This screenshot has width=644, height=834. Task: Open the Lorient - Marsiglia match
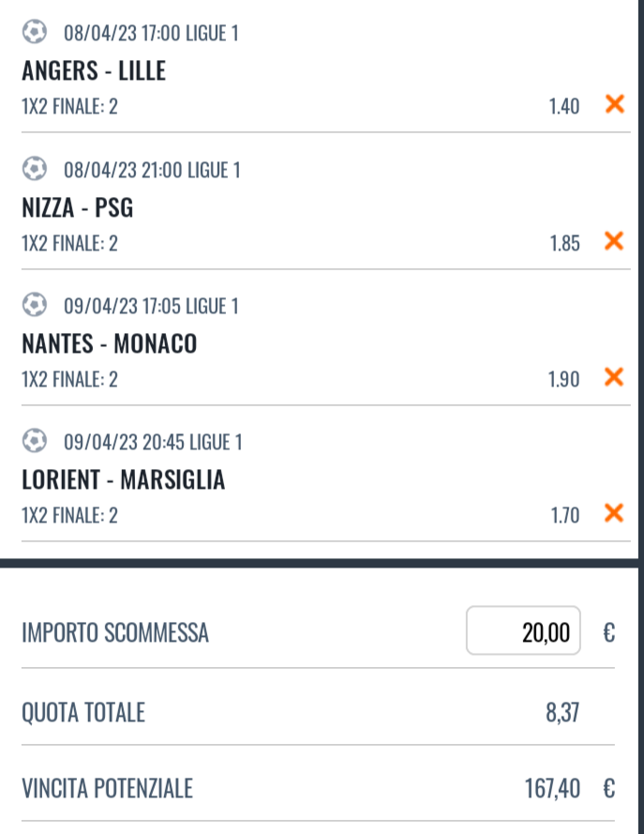pos(124,479)
